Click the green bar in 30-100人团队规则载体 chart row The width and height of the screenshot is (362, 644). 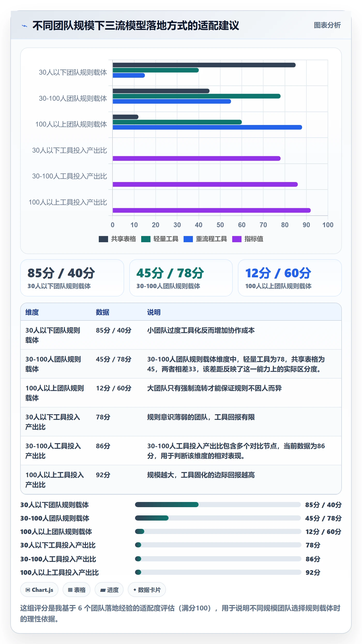pos(197,96)
